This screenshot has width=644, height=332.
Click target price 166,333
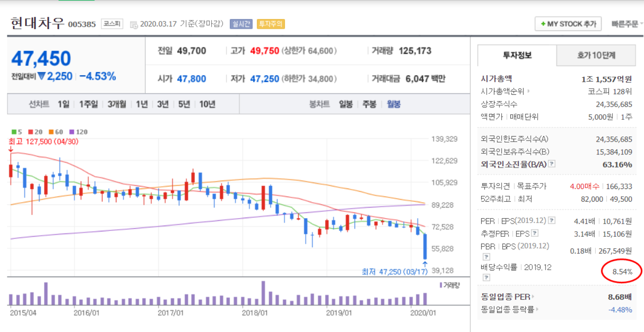click(x=619, y=186)
